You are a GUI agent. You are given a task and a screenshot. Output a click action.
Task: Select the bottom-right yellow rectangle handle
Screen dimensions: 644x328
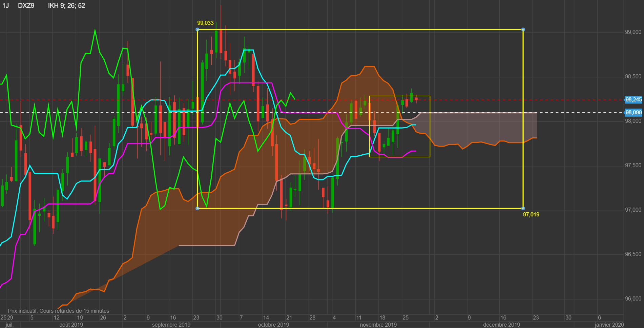point(523,208)
